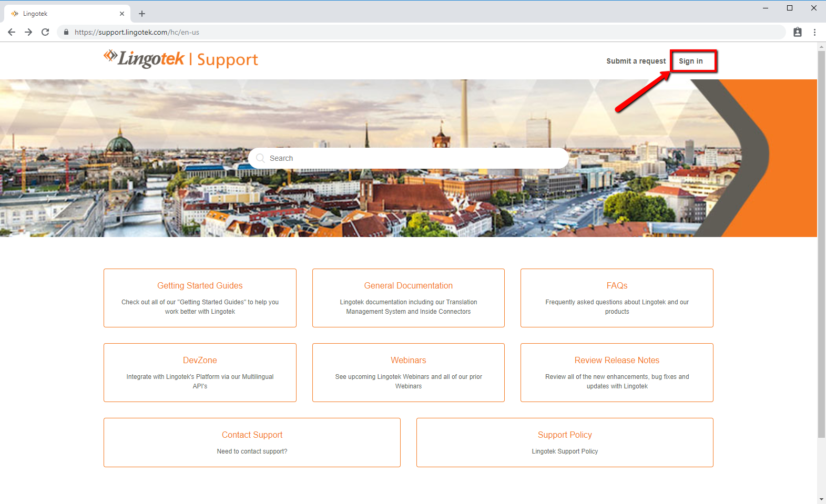Image resolution: width=826 pixels, height=504 pixels.
Task: Open the Contact Support card
Action: 252,443
